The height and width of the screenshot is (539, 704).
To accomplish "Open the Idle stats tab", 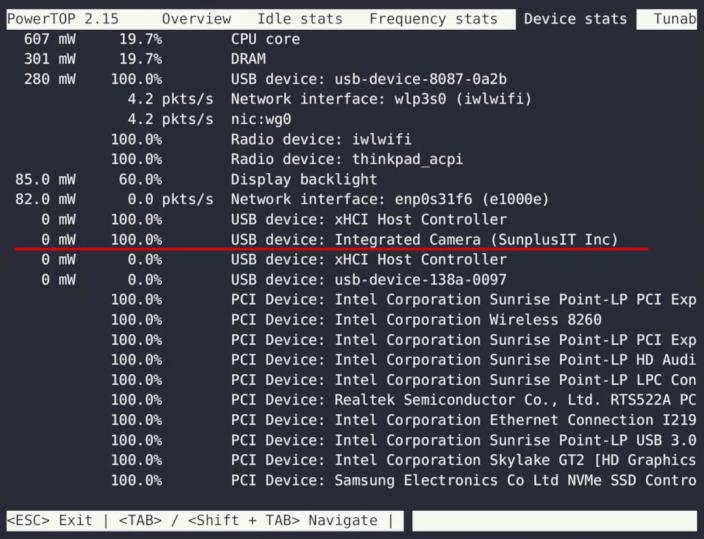I will point(299,19).
